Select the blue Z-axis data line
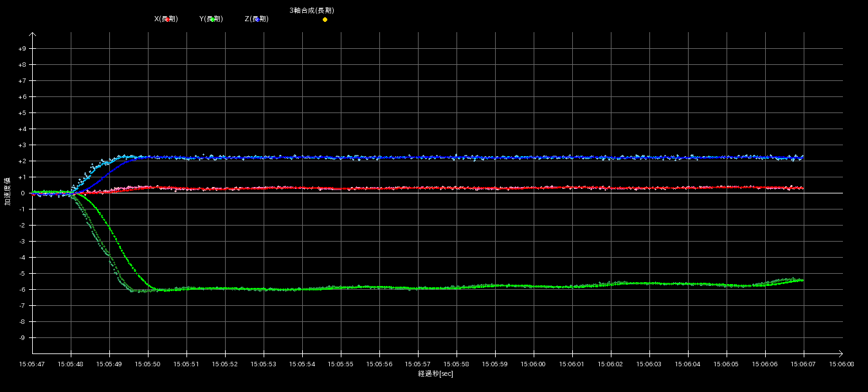Viewport: 868px width, 392px height. point(450,157)
